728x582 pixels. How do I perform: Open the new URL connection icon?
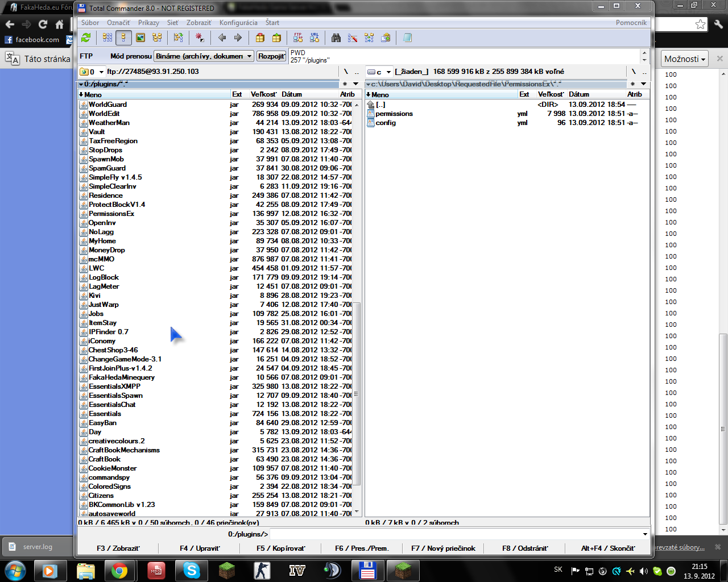click(315, 38)
